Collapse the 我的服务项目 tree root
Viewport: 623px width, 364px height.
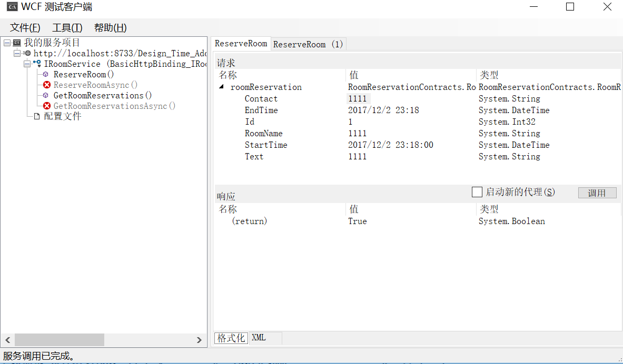point(7,43)
